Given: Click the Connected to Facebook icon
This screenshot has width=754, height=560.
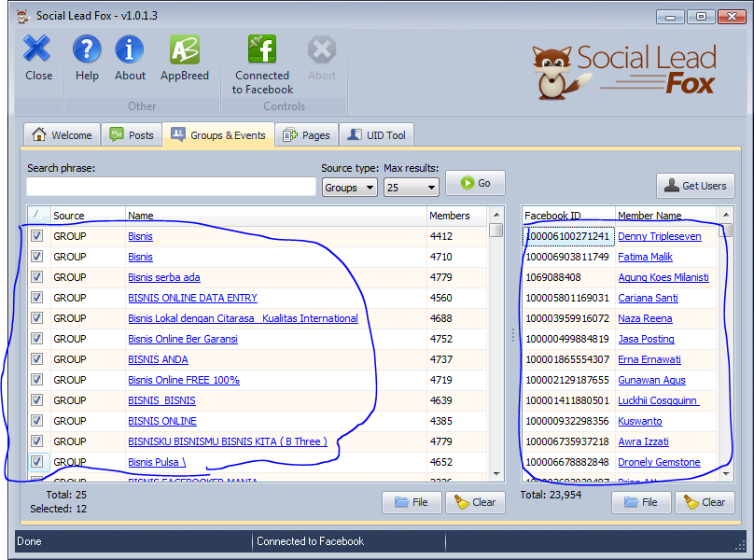Looking at the screenshot, I should coord(262,49).
